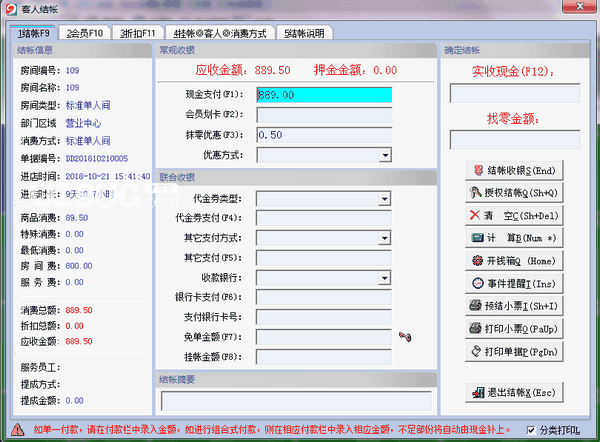600x442 pixels.
Task: Open the 3折扣F11 tab
Action: (x=138, y=33)
